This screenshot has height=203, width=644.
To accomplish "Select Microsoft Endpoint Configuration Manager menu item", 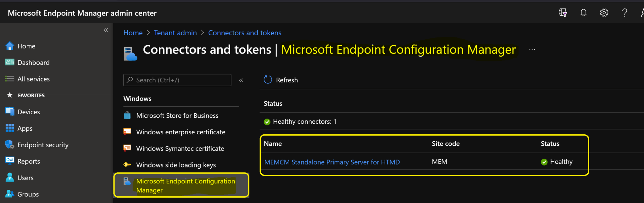I will click(181, 185).
